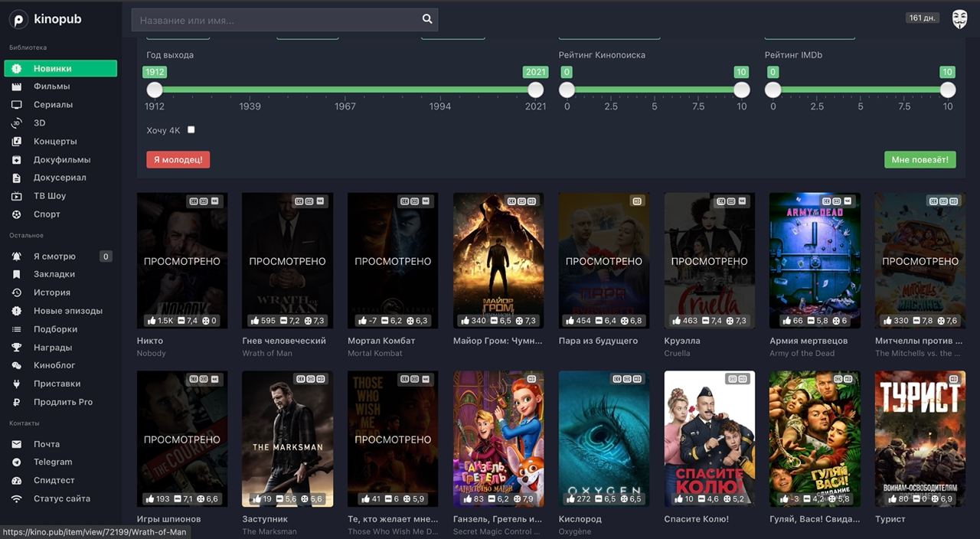This screenshot has width=980, height=539.
Task: Open the Кислород movie title link
Action: (x=580, y=519)
